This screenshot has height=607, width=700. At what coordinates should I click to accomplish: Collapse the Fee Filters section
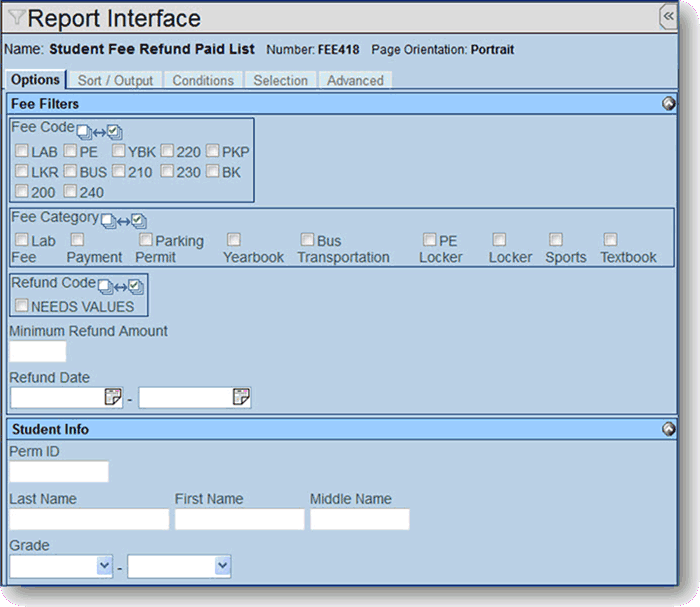click(x=668, y=104)
